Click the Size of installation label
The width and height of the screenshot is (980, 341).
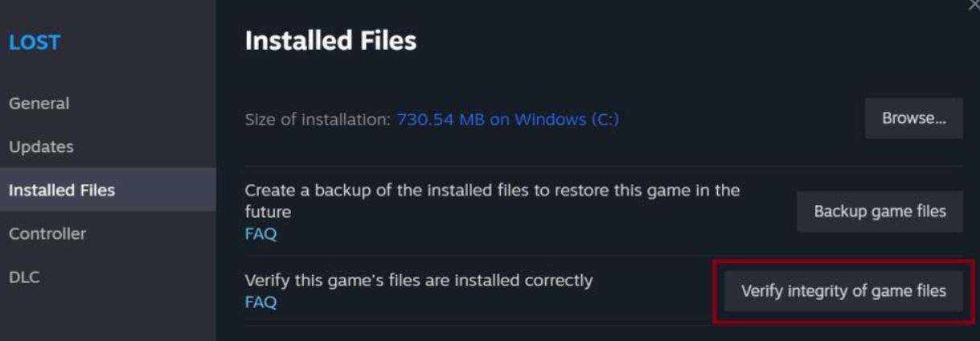tap(318, 120)
